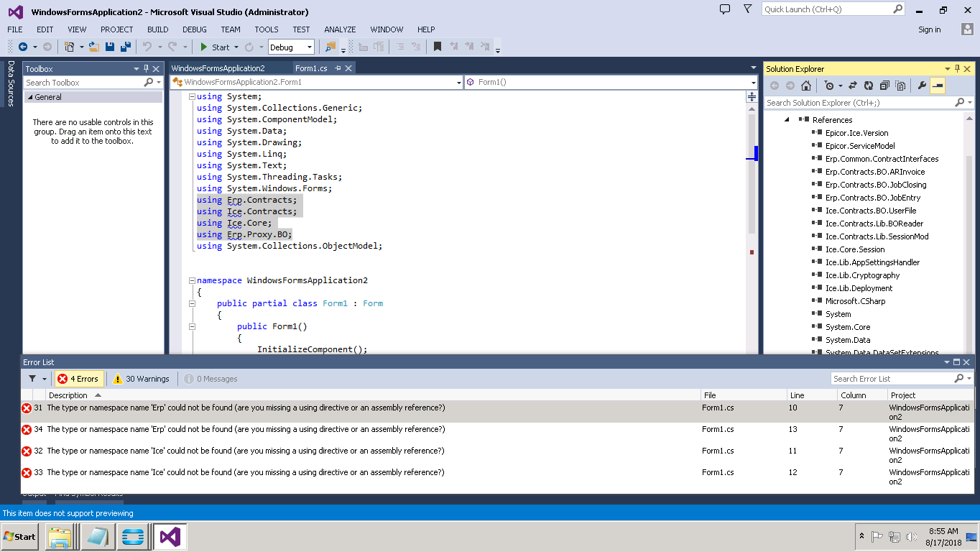Click Sync with Active Document icon
Screen dimensions: 980x552
click(x=853, y=86)
